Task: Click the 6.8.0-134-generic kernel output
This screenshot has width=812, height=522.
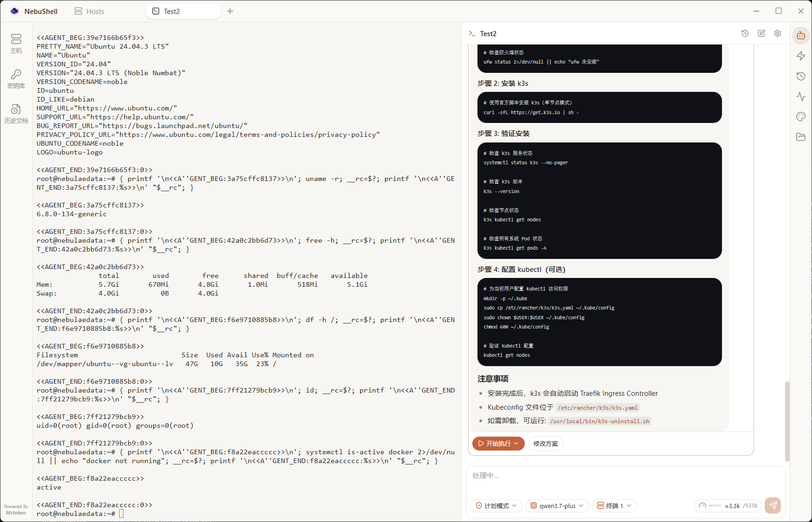Action: [72, 214]
